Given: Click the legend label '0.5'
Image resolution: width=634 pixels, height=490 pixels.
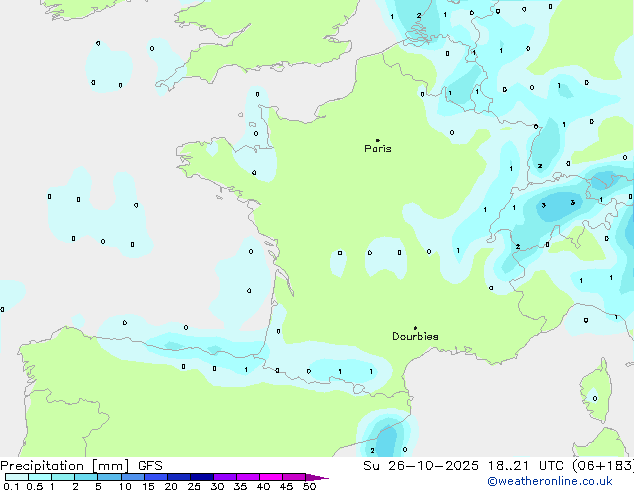Looking at the screenshot, I should (35, 486).
